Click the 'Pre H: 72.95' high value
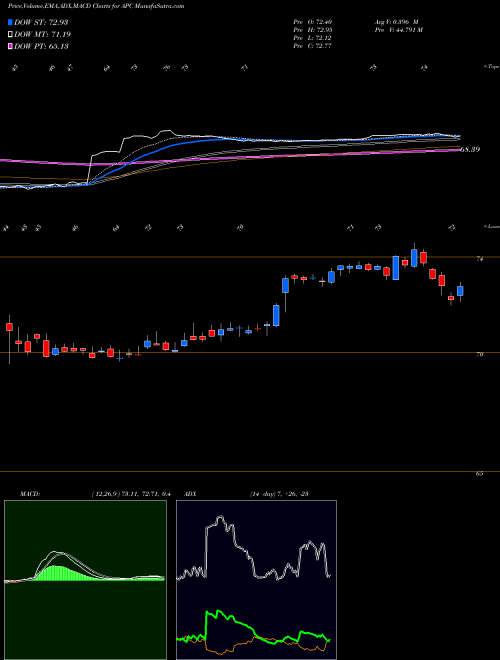This screenshot has height=660, width=500. [x=312, y=30]
